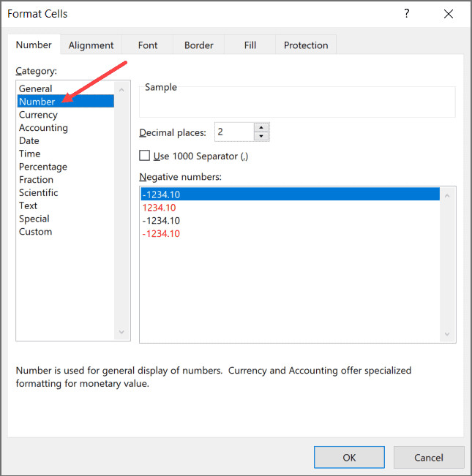Select red 1234.10 negative number format
Screen dimensions: 472x476
tap(160, 208)
